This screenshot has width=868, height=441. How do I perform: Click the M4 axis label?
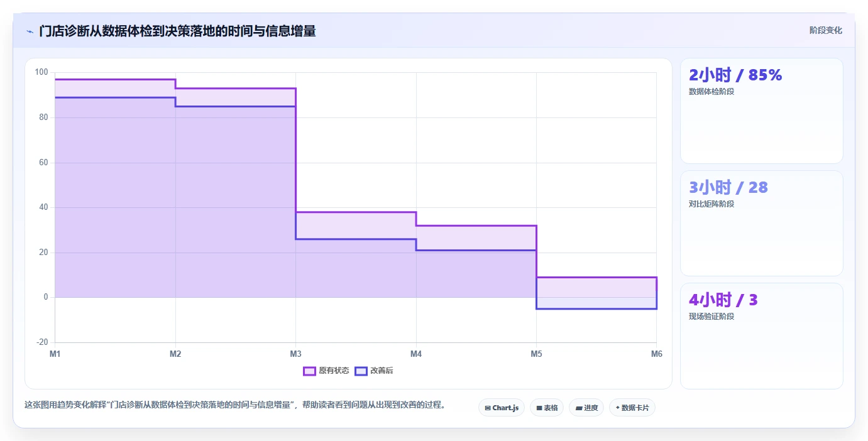pos(416,354)
